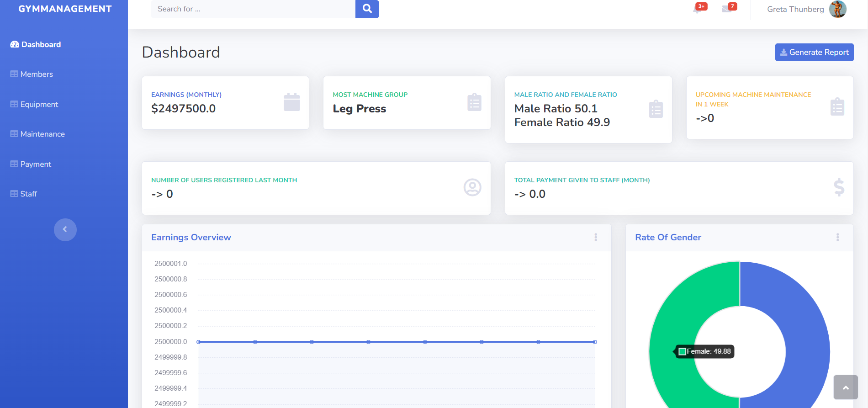868x408 pixels.
Task: Click the Rate Of Gender heading
Action: (668, 237)
